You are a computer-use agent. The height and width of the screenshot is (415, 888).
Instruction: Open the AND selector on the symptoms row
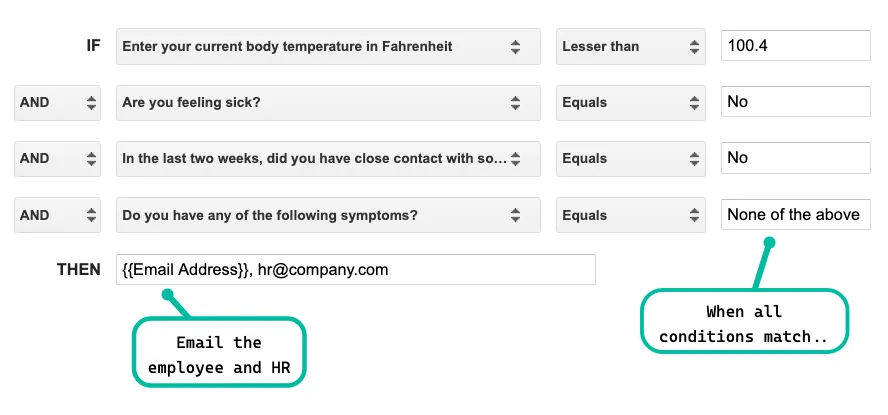coord(57,214)
